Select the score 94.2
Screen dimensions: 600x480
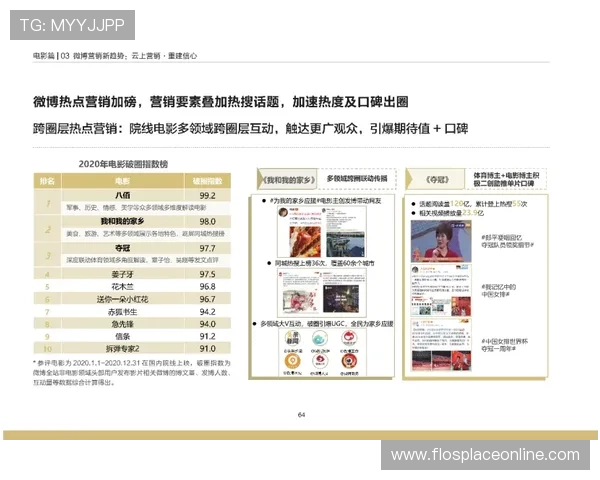[207, 312]
